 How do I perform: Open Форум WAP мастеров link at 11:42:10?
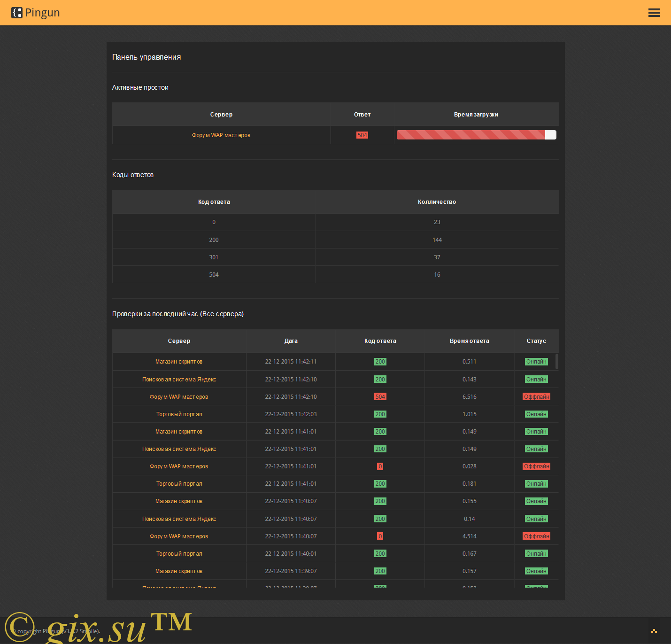coord(179,397)
